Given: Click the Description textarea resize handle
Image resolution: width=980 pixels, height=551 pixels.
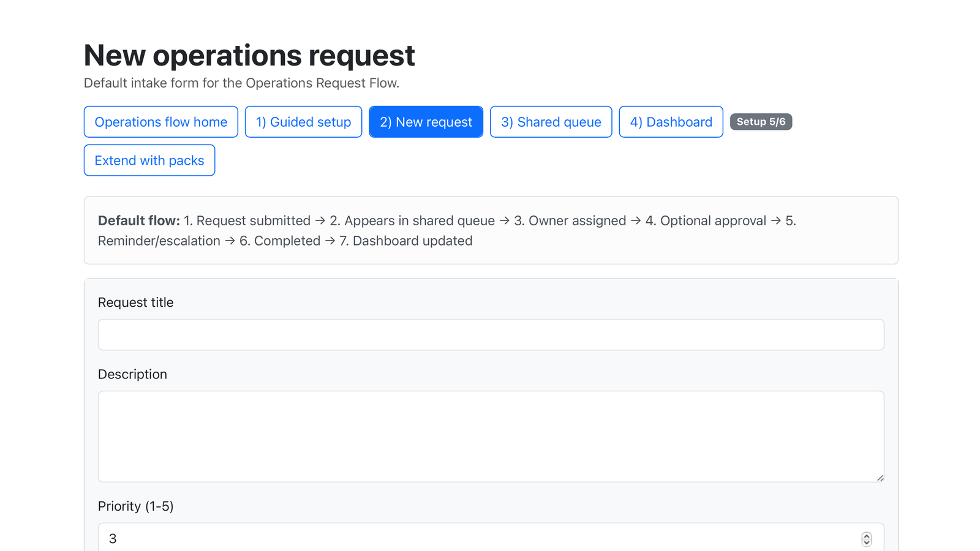Looking at the screenshot, I should [881, 478].
